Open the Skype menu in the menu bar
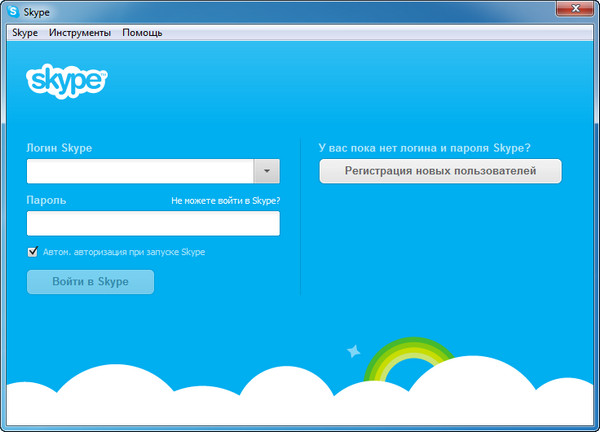Screen dimensions: 600x432 25,33
